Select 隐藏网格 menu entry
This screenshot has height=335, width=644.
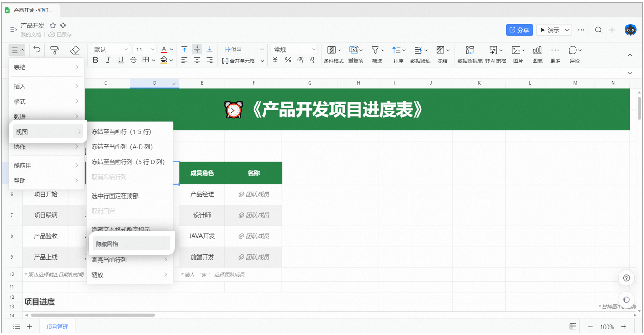pos(131,244)
